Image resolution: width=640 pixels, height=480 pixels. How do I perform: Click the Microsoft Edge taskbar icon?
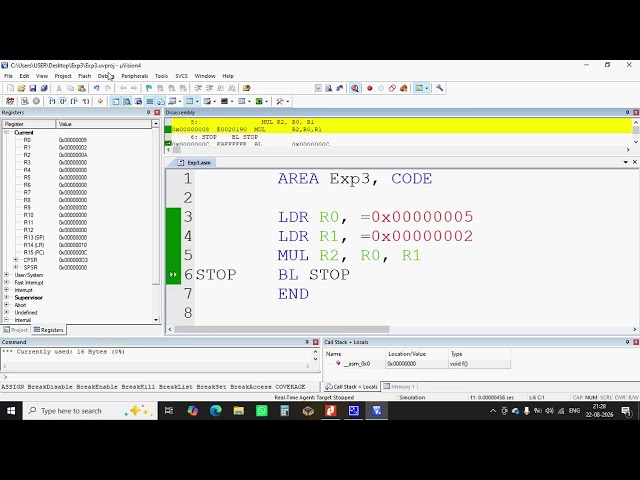pyautogui.click(x=216, y=411)
